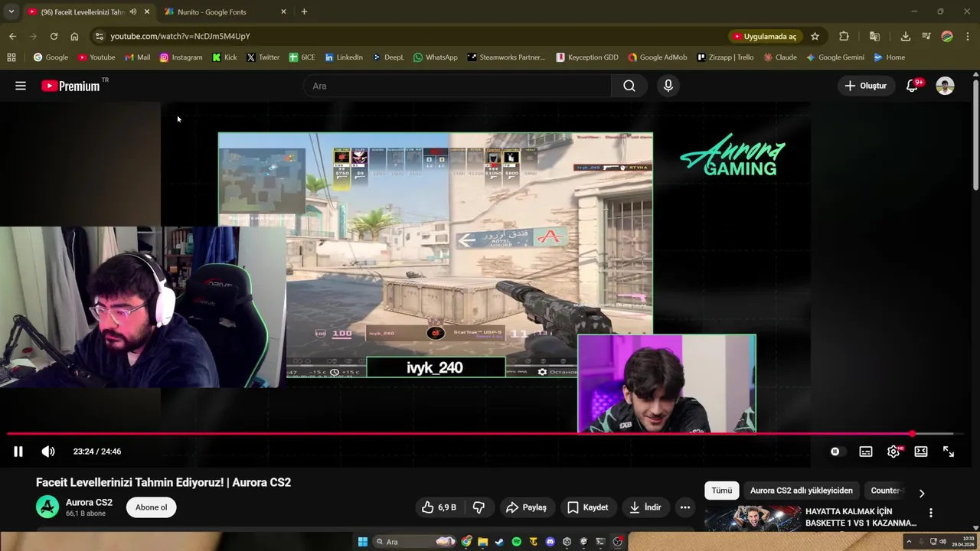Open a new browser tab
This screenshot has width=980, height=551.
304,11
